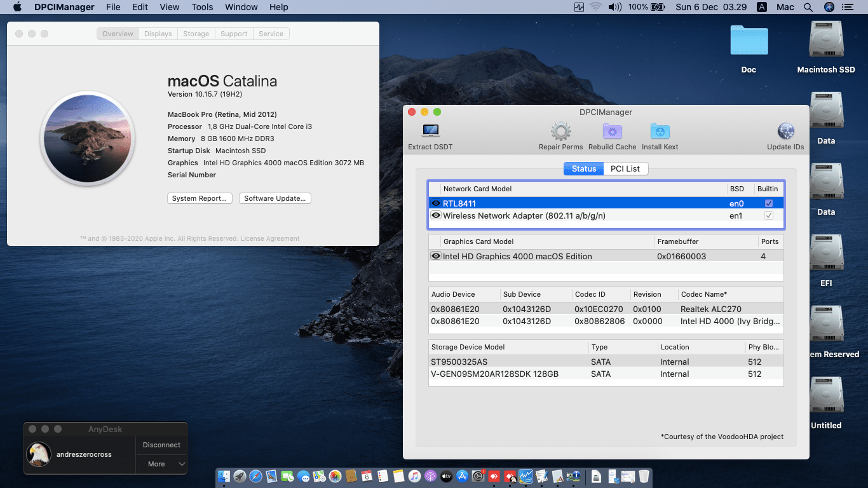Open Calendar in the Dock
Viewport: 868px width, 488px height.
[367, 476]
